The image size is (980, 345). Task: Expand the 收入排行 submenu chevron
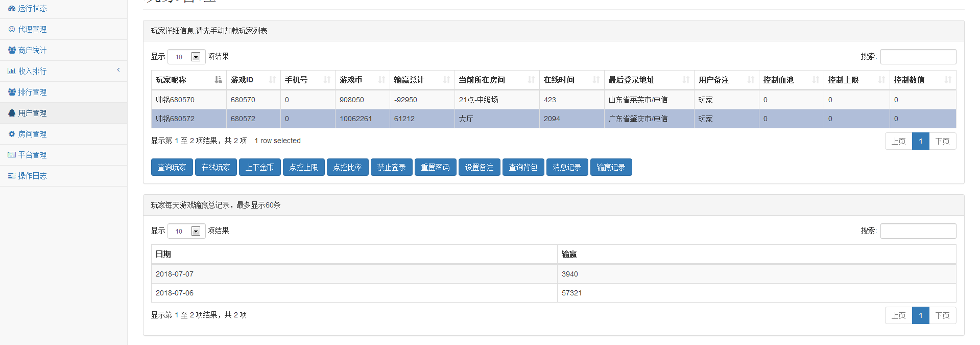pyautogui.click(x=118, y=70)
